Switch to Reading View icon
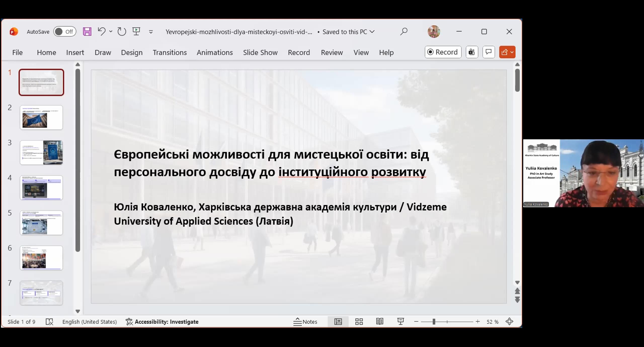 coord(380,322)
